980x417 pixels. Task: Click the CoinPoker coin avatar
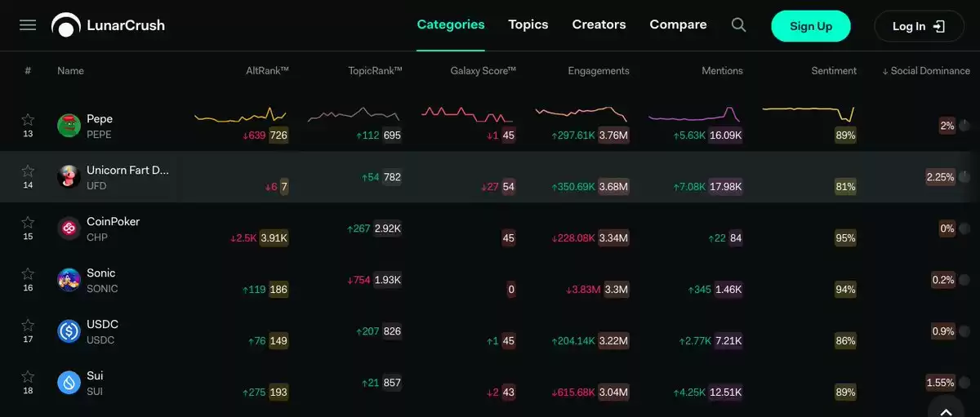[69, 228]
